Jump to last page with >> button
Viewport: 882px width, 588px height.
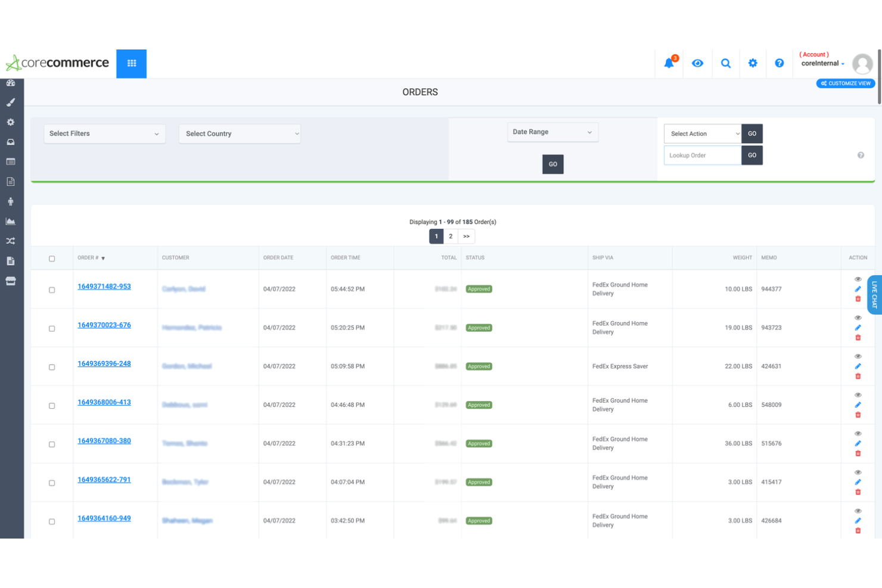pos(467,237)
